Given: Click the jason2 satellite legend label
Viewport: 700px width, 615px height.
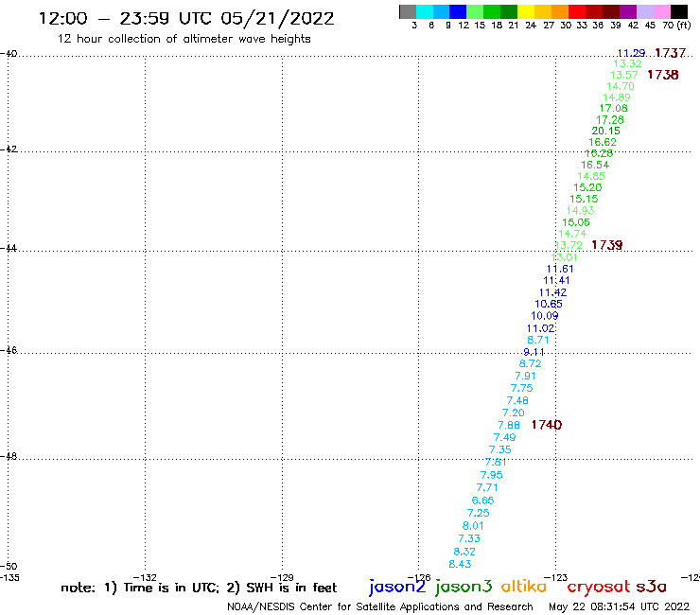Looking at the screenshot, I should tap(397, 587).
